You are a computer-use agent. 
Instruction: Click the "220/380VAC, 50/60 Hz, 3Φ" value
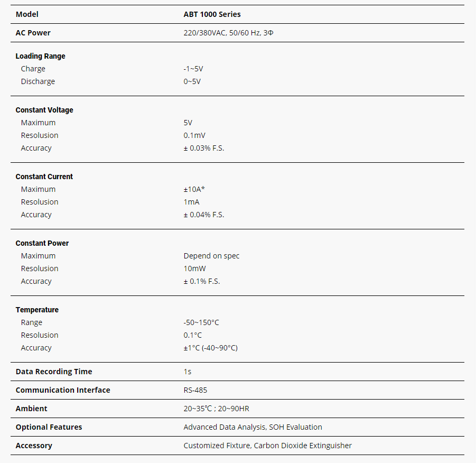point(228,33)
